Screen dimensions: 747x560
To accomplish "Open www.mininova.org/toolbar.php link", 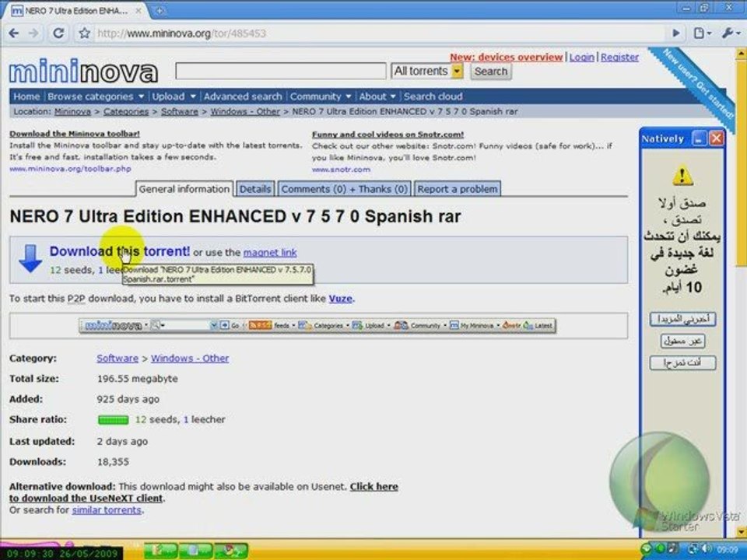I will [70, 169].
